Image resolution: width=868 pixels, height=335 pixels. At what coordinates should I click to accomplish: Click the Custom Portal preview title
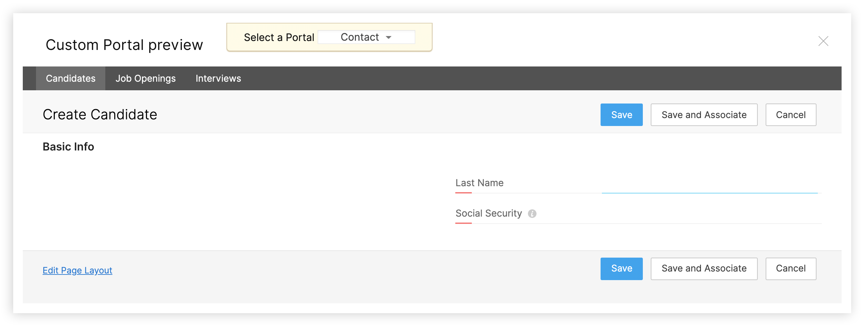pyautogui.click(x=124, y=45)
